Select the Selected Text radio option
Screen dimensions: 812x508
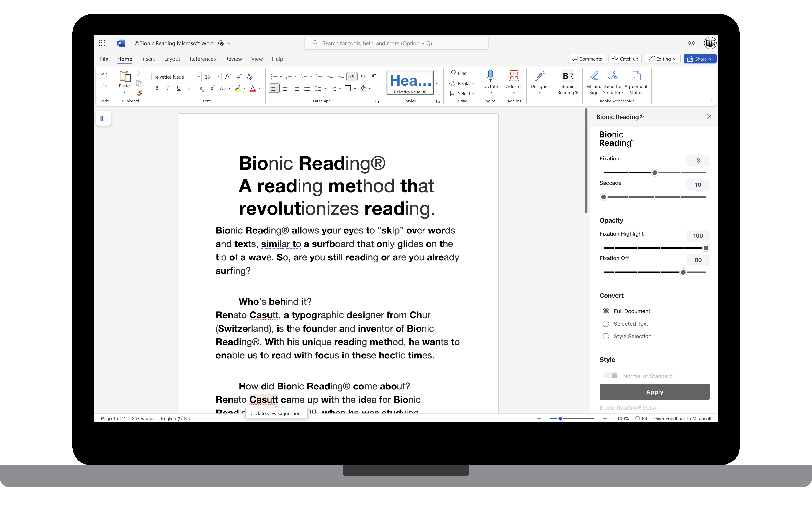(606, 324)
